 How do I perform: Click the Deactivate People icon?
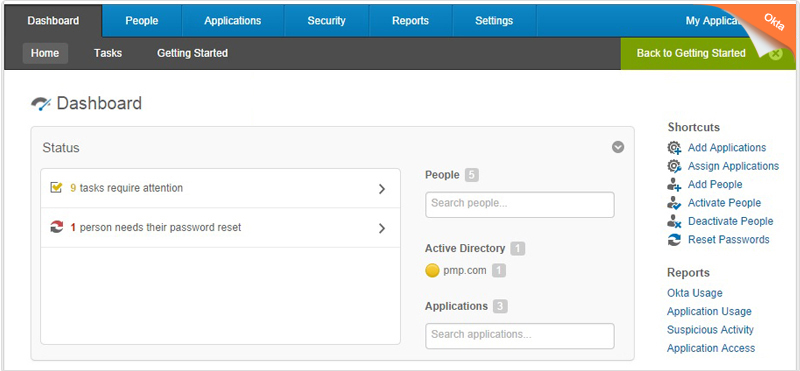(674, 221)
